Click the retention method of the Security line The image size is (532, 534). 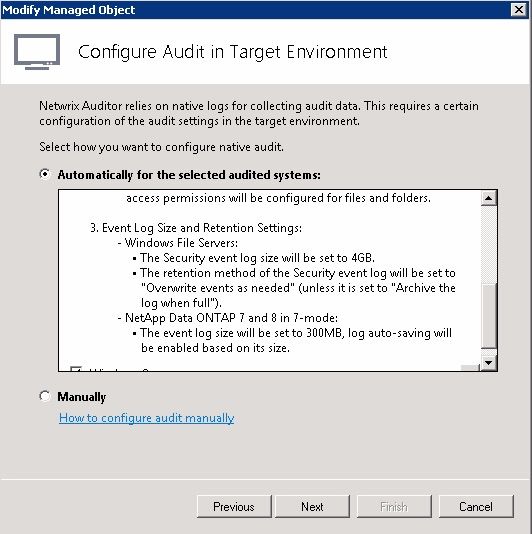[294, 288]
